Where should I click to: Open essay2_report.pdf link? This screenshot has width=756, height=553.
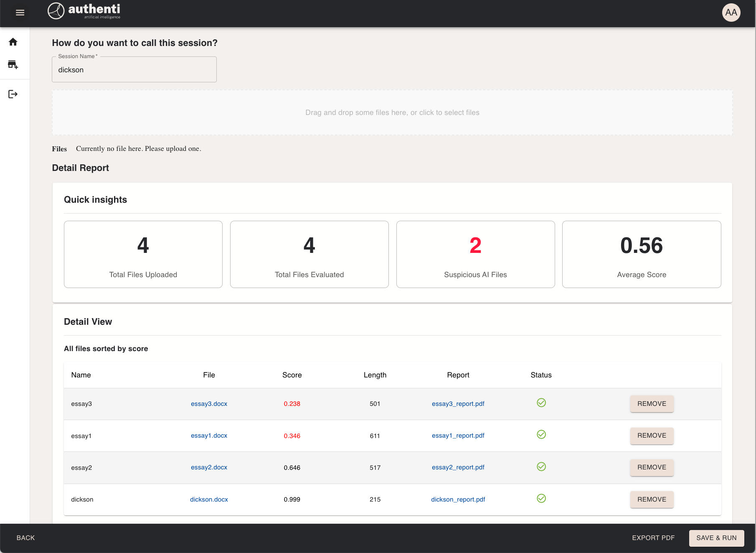click(458, 467)
